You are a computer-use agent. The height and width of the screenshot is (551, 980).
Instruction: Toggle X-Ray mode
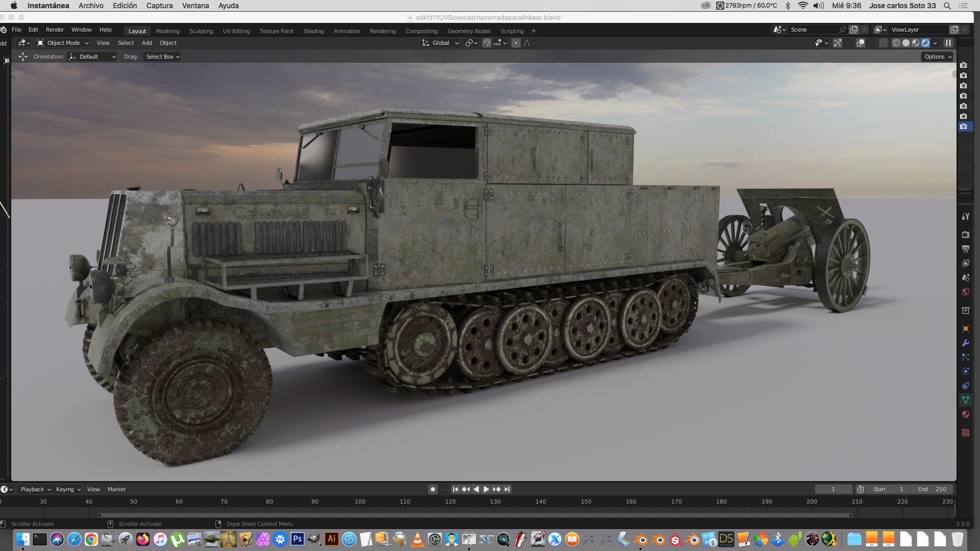tap(883, 43)
